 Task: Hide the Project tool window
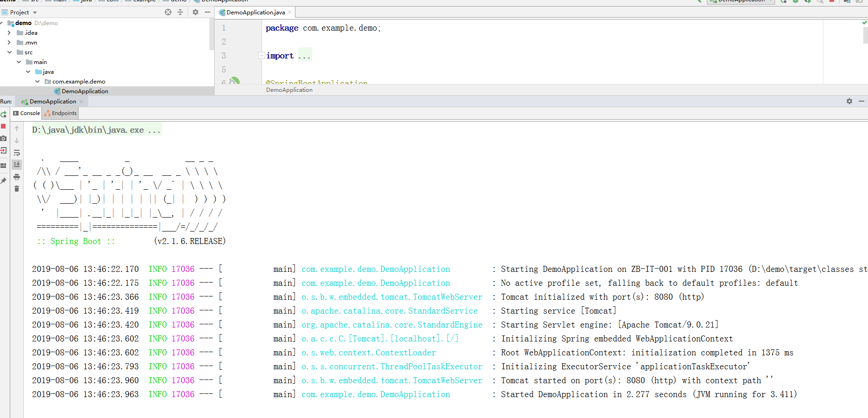pyautogui.click(x=208, y=12)
